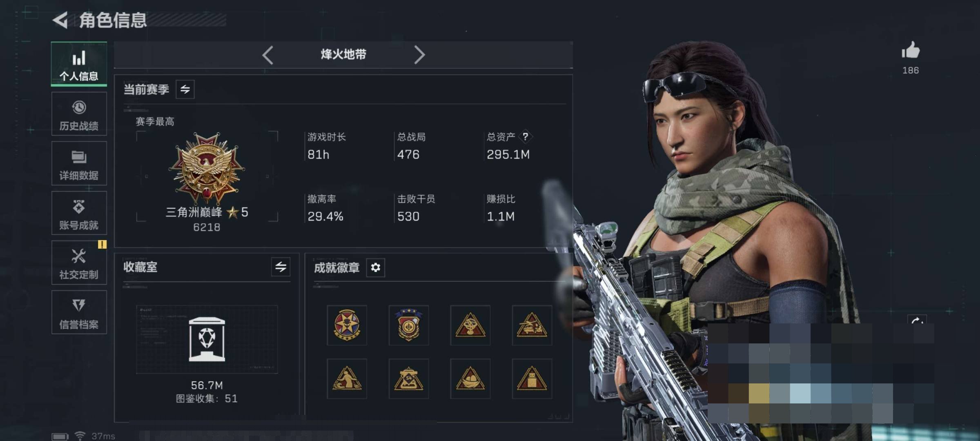Open the 详细数据 tab
The width and height of the screenshot is (980, 441).
[x=79, y=163]
